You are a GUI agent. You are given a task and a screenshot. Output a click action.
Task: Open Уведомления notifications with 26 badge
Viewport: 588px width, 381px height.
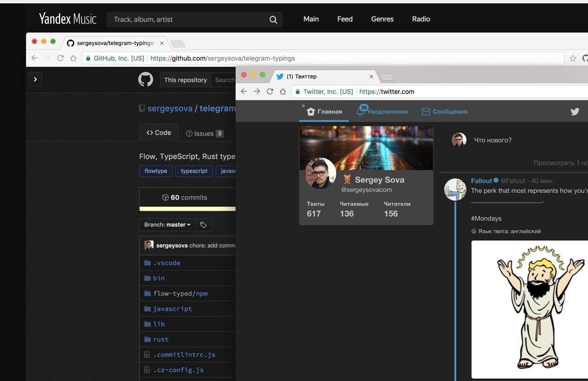click(382, 111)
